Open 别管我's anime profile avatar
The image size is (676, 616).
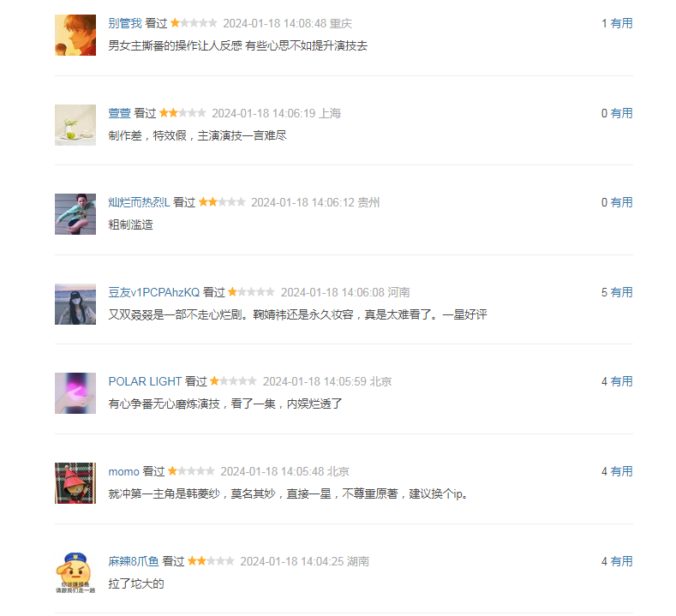click(x=75, y=35)
